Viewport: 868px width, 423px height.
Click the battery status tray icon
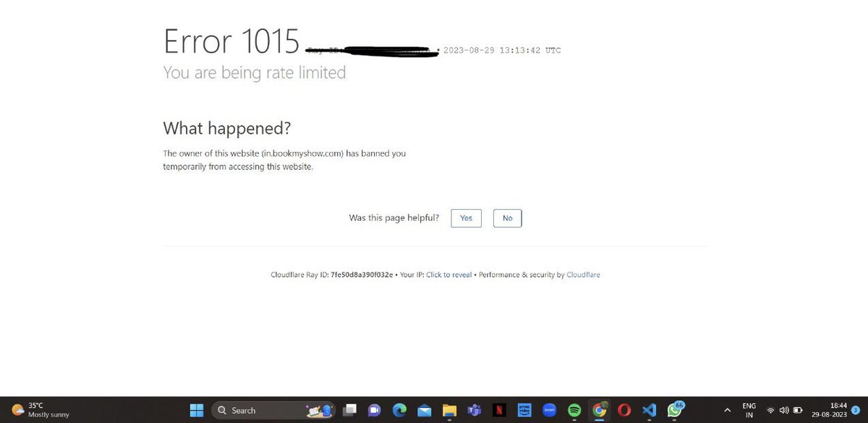(798, 410)
